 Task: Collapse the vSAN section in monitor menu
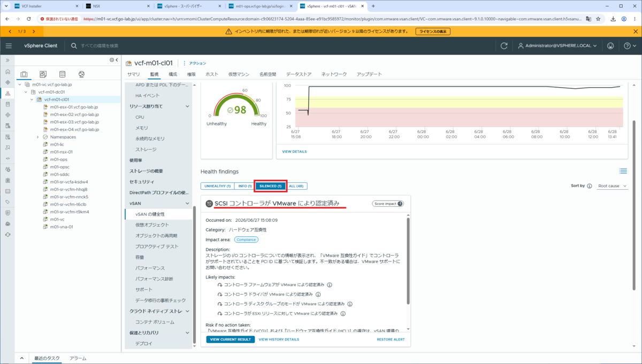pyautogui.click(x=187, y=204)
